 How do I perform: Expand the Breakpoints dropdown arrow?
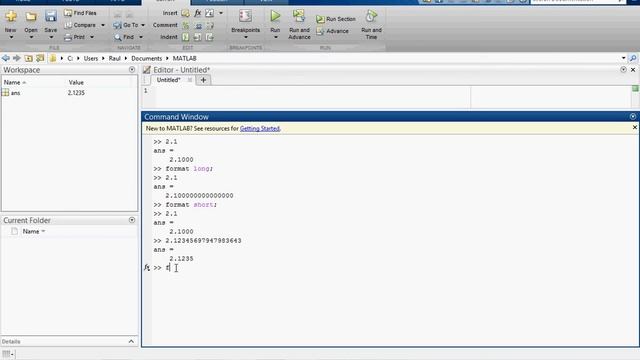point(246,38)
